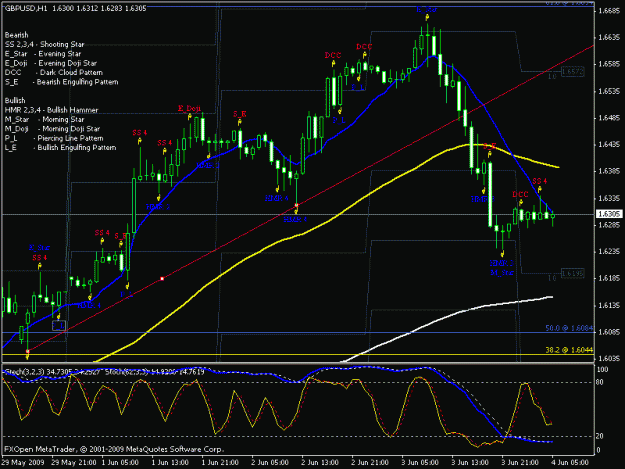Screen dimensions: 625x469
Task: Select the 1.6435 price axis value
Action: (x=609, y=144)
